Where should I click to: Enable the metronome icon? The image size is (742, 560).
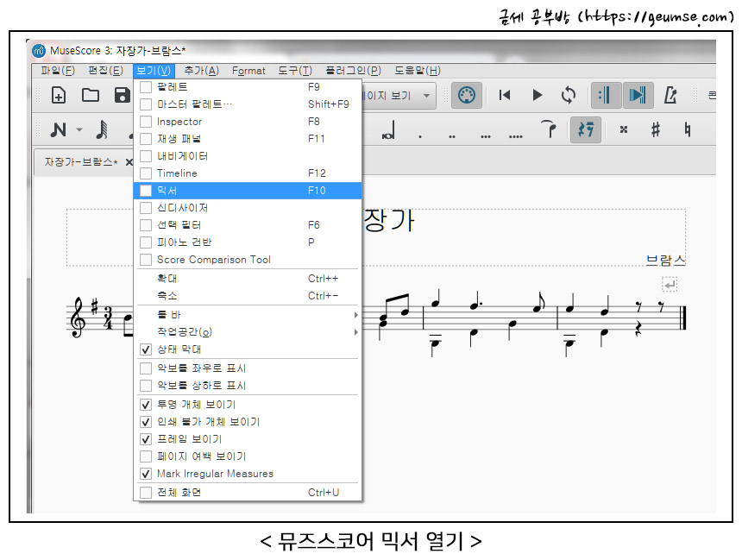tap(670, 95)
